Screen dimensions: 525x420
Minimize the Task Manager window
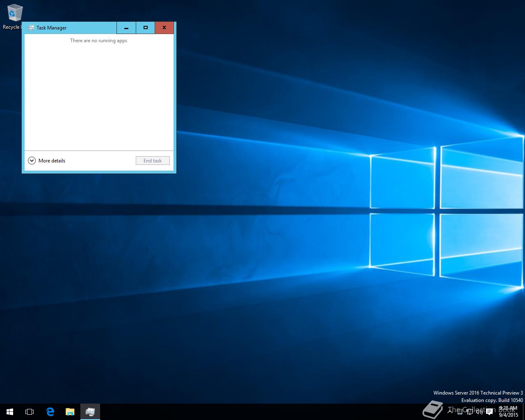tap(126, 28)
